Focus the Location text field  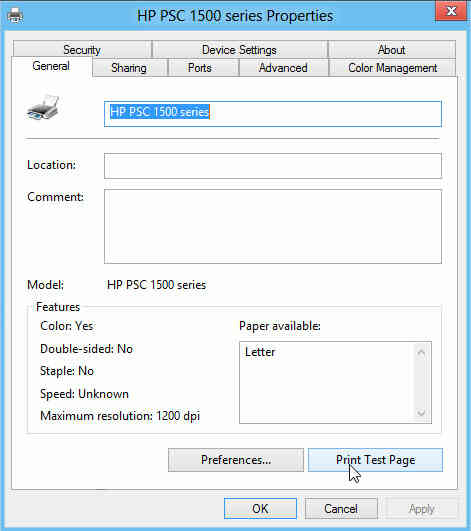(x=273, y=166)
